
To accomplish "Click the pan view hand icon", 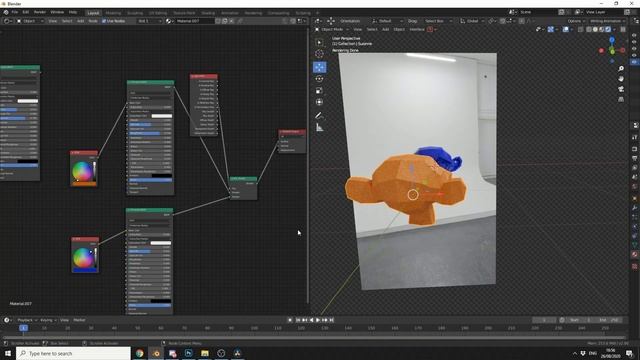I will pos(621,79).
